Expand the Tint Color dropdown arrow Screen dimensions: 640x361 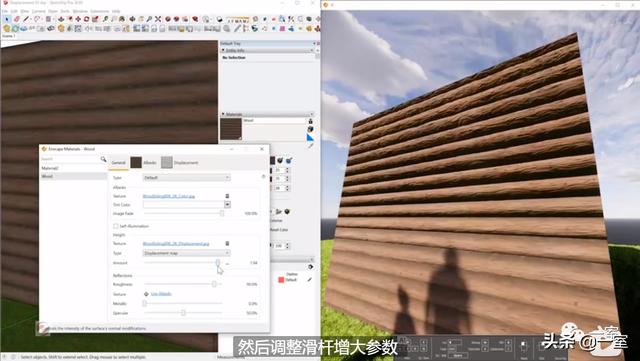click(x=227, y=205)
